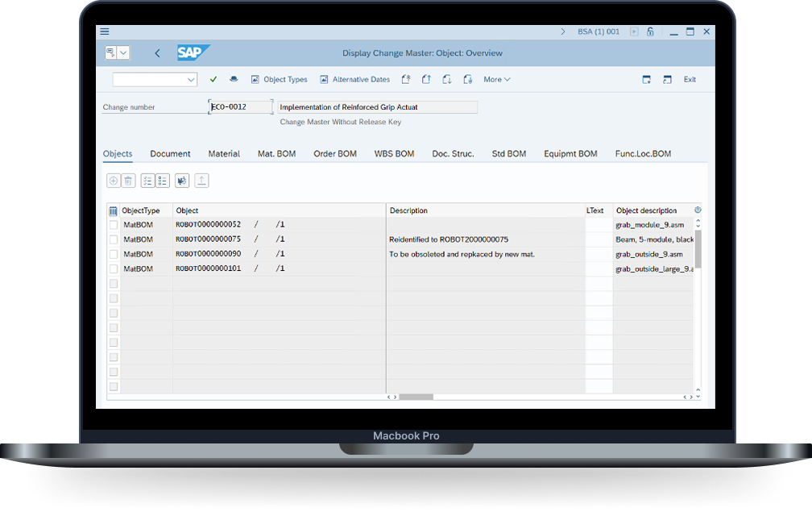
Task: Tick the first empty row checkbox below ROBOT0000000101
Action: click(114, 284)
